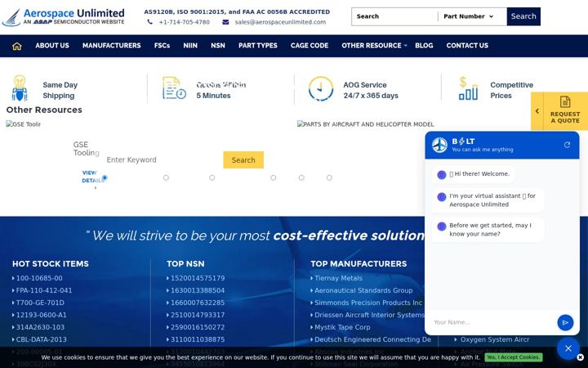Click the View Details link
Screen dimensions: 588x368
pyautogui.click(x=91, y=177)
